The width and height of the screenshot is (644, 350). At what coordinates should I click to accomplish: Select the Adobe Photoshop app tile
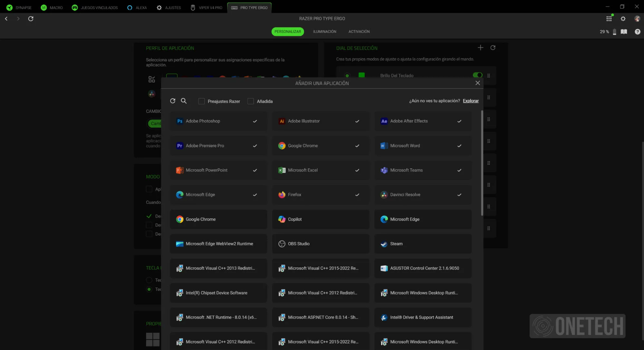(218, 121)
